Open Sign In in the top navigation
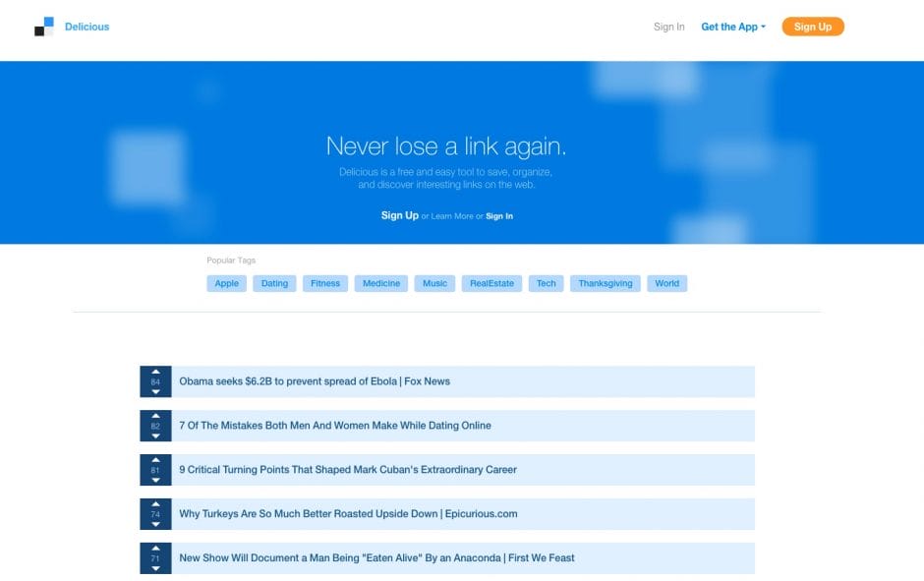The width and height of the screenshot is (924, 581). [x=668, y=27]
